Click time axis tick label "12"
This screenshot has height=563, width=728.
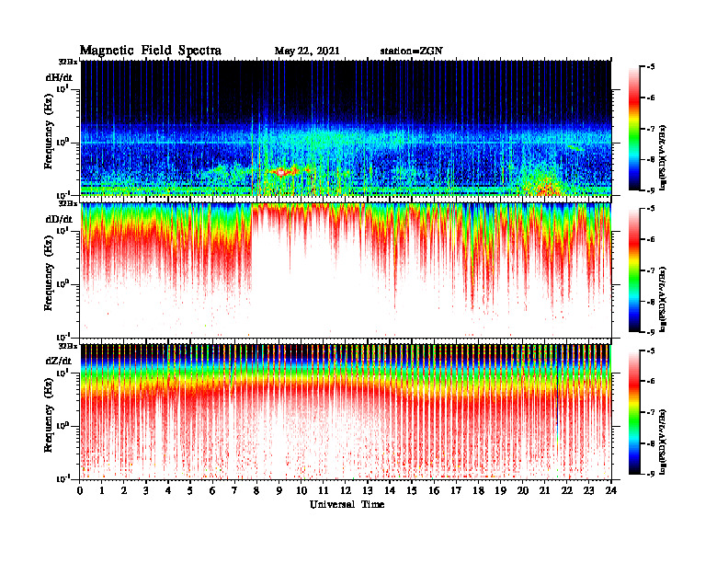346,491
